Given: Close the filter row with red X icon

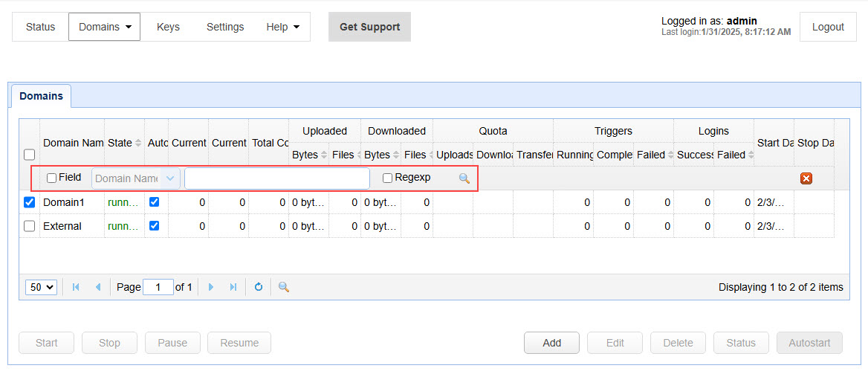Looking at the screenshot, I should coord(806,178).
